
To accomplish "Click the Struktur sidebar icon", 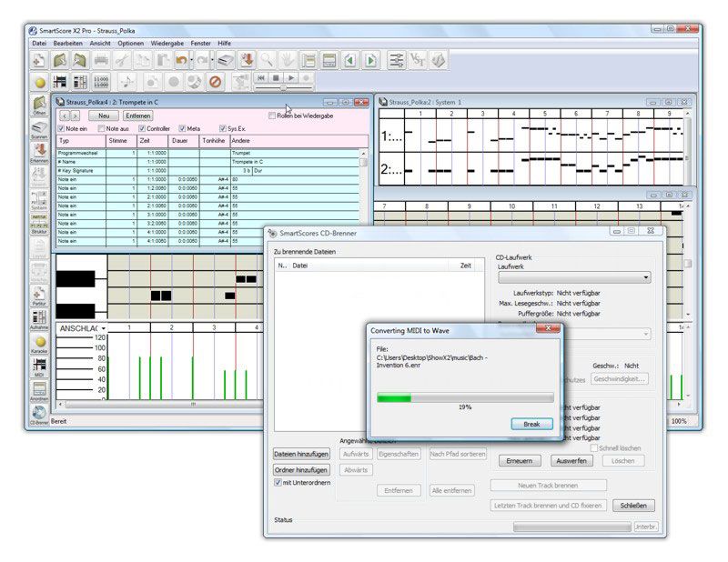I will pyautogui.click(x=39, y=224).
